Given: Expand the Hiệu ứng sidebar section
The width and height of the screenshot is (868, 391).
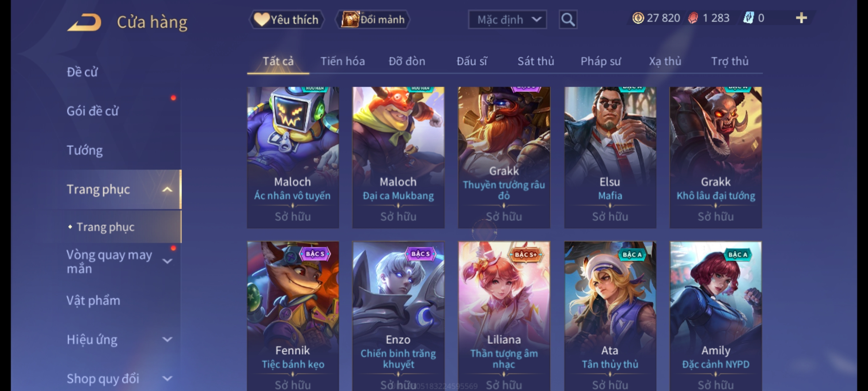Looking at the screenshot, I should pos(167,340).
